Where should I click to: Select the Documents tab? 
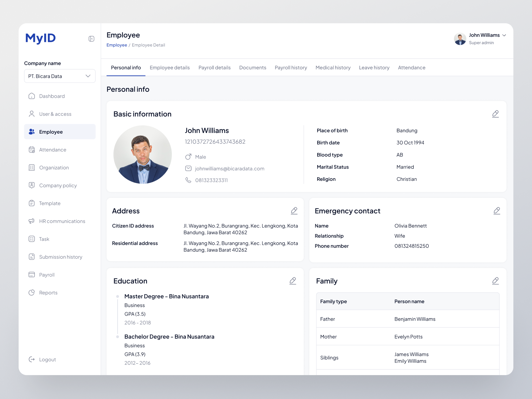[253, 67]
